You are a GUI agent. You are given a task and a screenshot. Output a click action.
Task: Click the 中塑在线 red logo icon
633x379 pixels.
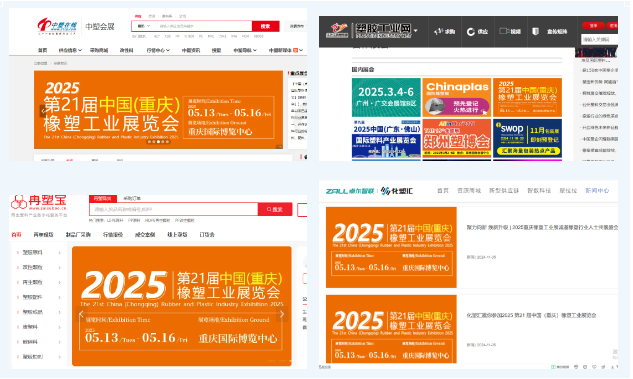tap(44, 26)
